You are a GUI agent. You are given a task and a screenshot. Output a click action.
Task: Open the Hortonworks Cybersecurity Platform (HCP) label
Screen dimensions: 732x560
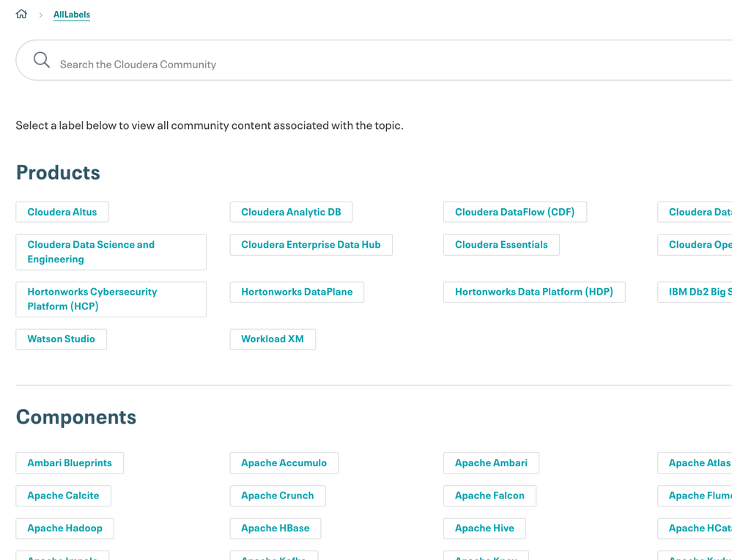click(111, 299)
